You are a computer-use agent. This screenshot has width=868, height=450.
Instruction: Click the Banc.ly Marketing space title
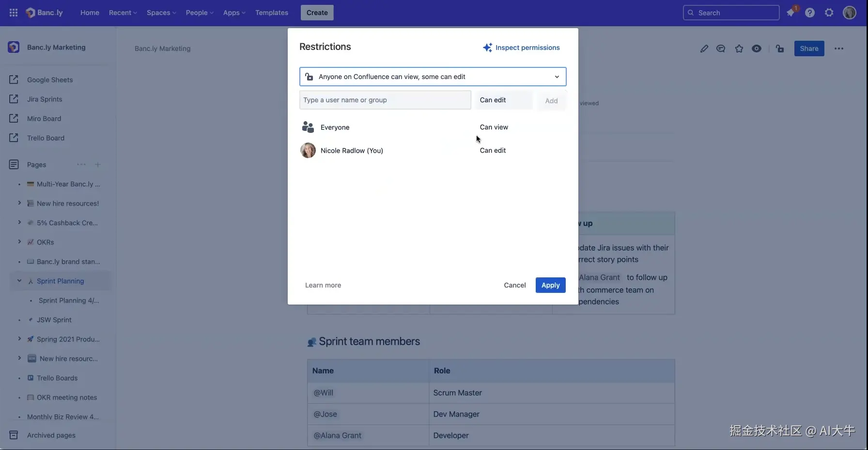[x=56, y=47]
